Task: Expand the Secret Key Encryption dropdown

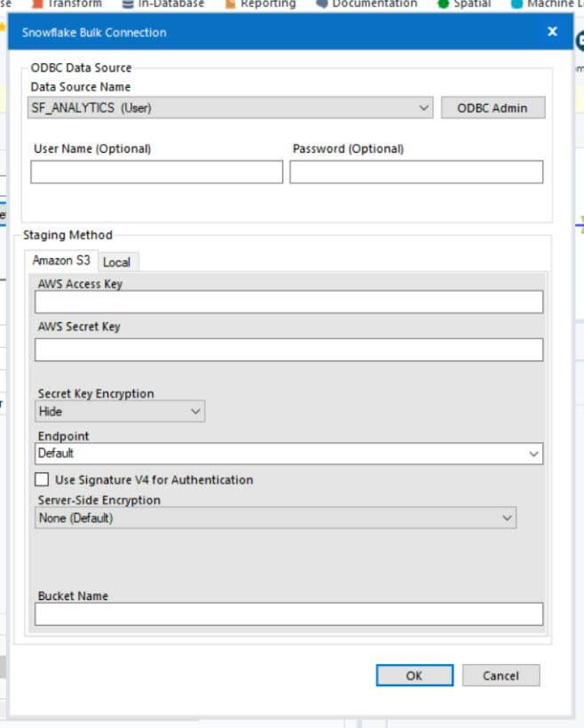Action: click(120, 411)
